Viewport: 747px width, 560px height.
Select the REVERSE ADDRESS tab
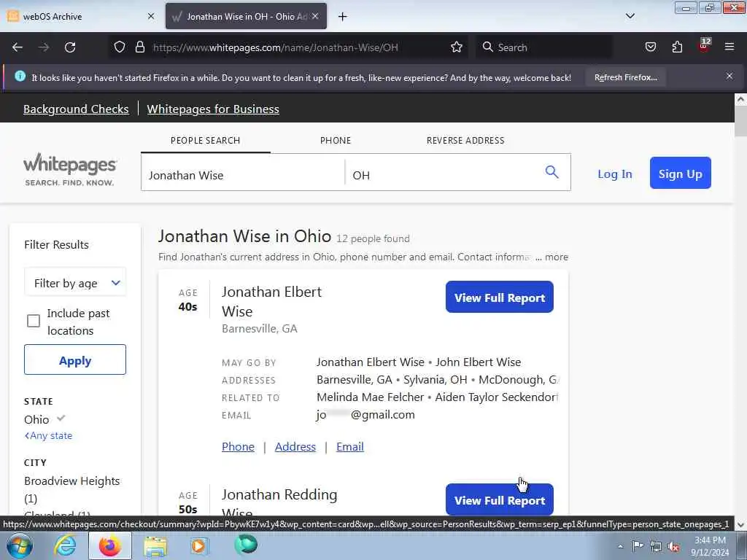coord(465,141)
